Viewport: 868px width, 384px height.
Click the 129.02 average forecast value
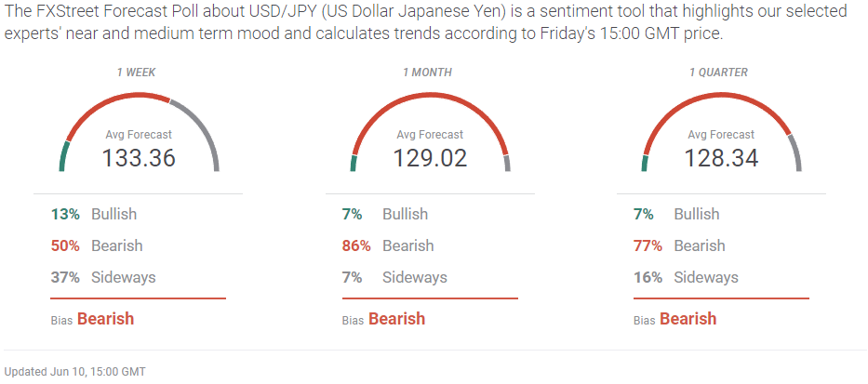(430, 158)
